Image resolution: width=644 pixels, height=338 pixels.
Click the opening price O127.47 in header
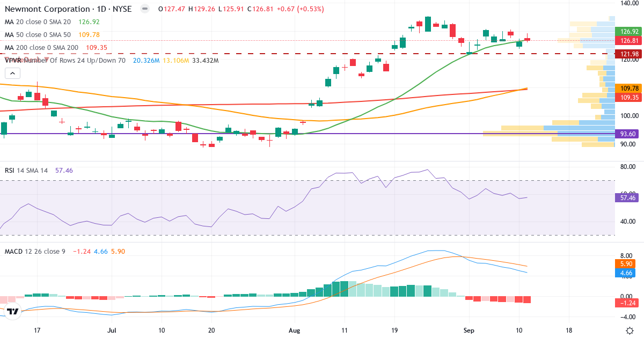[x=172, y=9]
